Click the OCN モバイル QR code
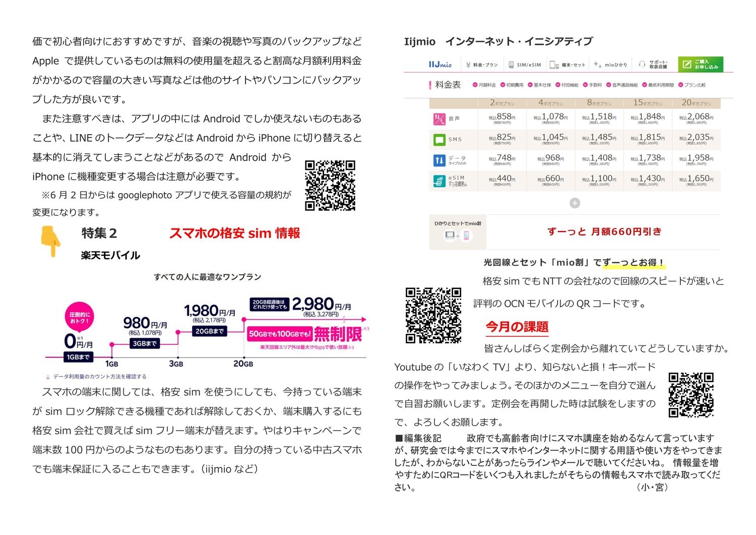The width and height of the screenshot is (756, 535). (433, 315)
